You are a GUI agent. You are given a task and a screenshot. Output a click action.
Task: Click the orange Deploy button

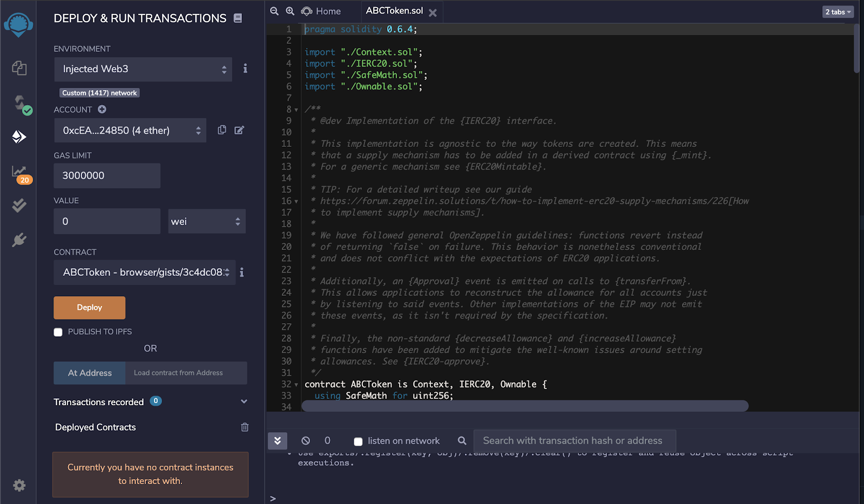pyautogui.click(x=90, y=308)
